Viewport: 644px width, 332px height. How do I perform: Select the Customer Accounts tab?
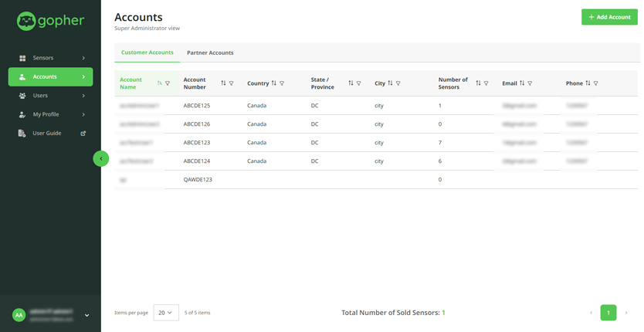click(x=147, y=53)
